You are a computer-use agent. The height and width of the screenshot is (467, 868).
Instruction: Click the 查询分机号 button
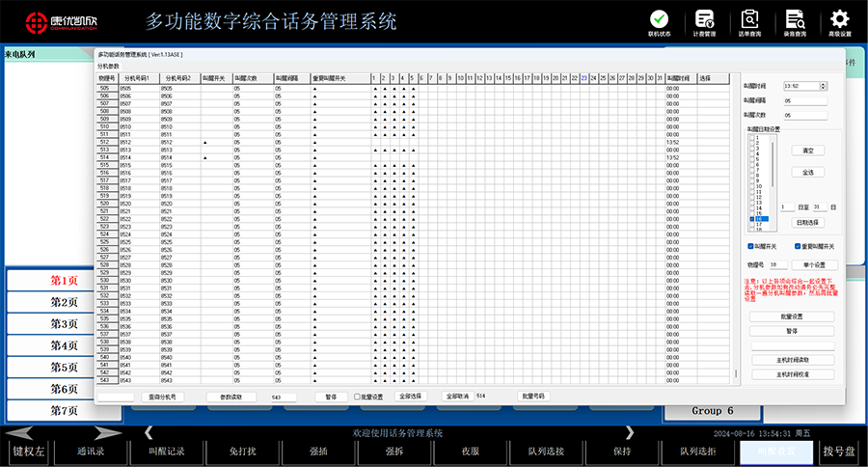click(163, 397)
